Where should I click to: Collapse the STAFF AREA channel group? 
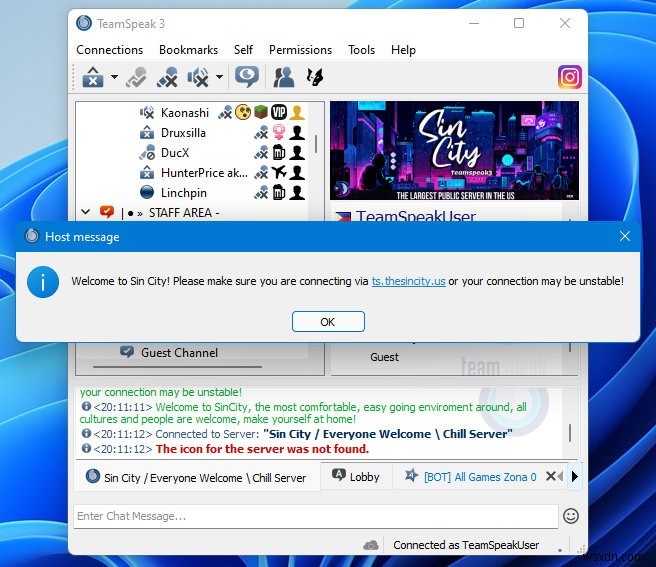pos(85,212)
